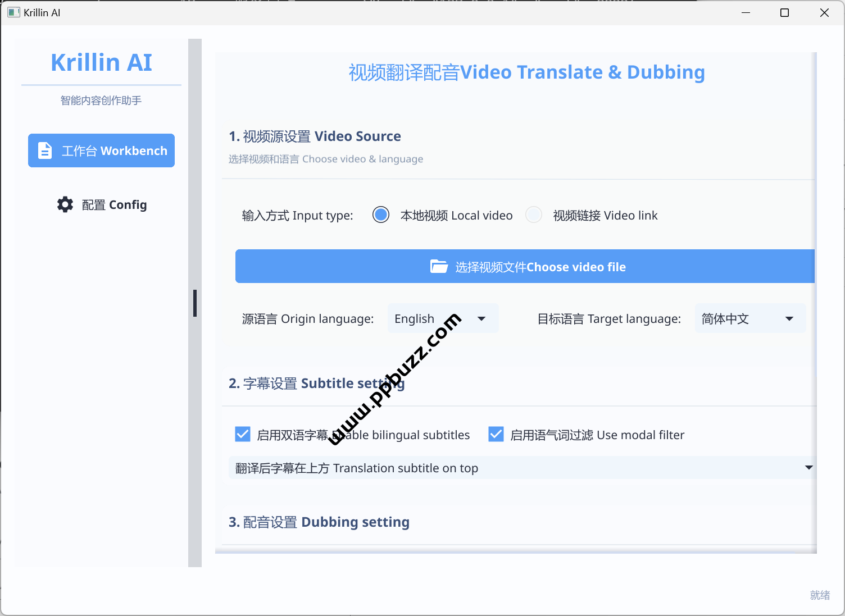Select the Local video radio button

pyautogui.click(x=381, y=215)
